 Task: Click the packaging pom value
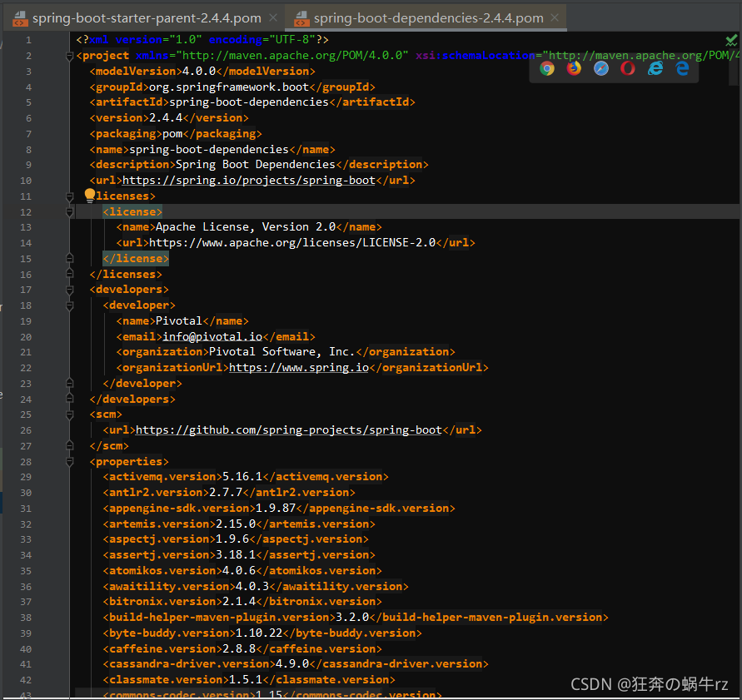click(x=172, y=134)
